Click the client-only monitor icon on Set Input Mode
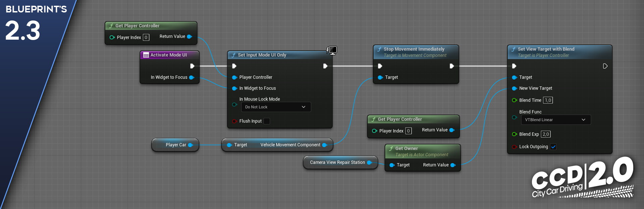This screenshot has width=644, height=209. pos(332,50)
